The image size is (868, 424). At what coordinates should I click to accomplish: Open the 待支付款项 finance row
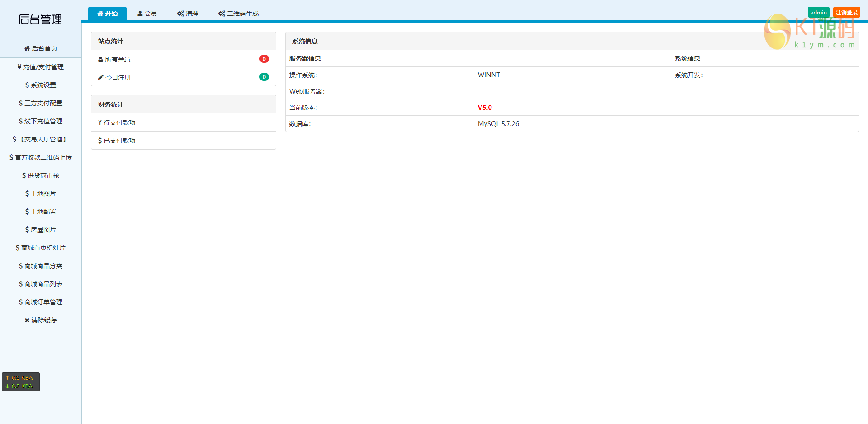pyautogui.click(x=184, y=122)
